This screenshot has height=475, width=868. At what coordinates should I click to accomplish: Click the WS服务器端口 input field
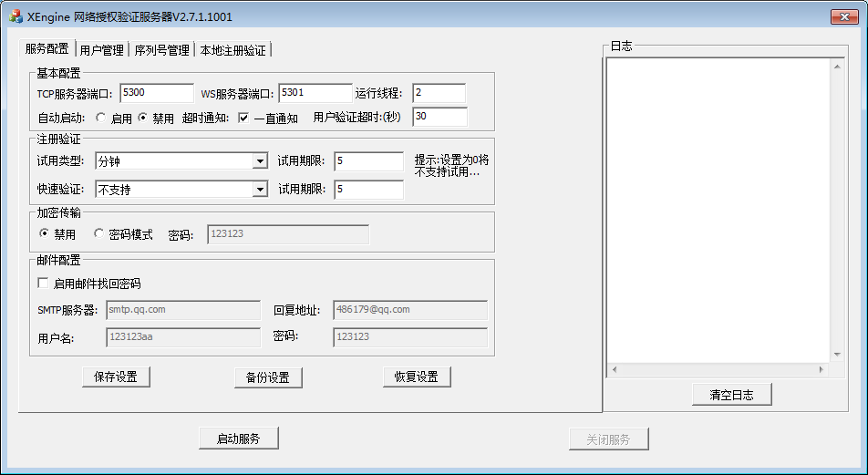point(315,93)
